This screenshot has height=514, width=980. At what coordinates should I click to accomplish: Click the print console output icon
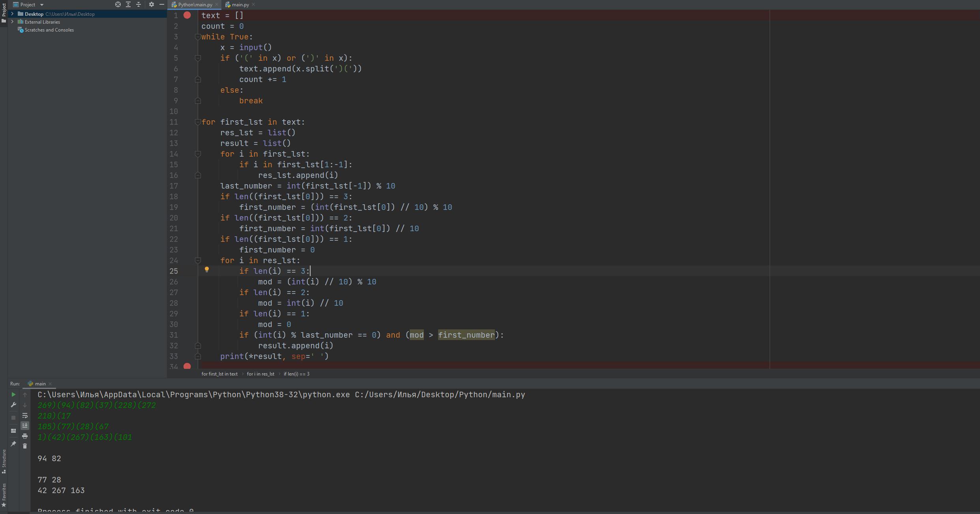(25, 436)
